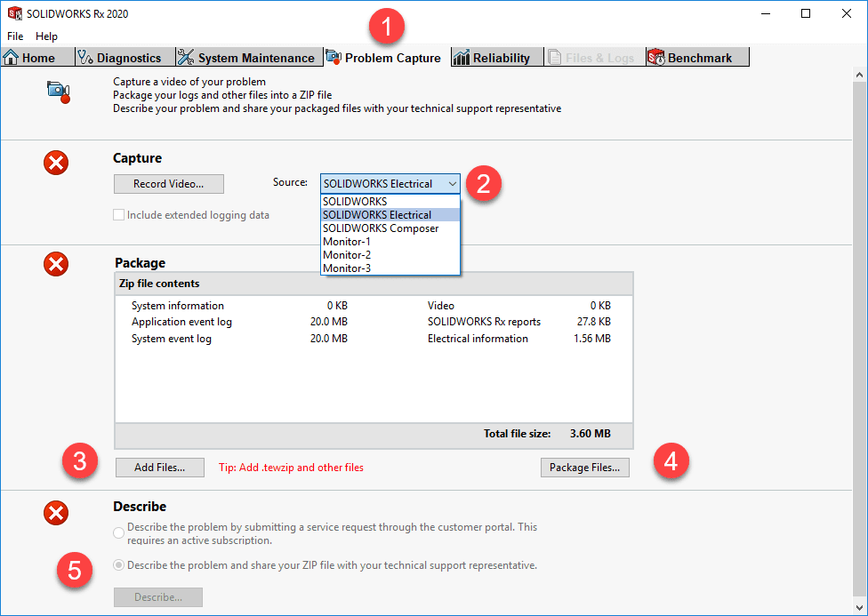Image resolution: width=868 pixels, height=616 pixels.
Task: Switch to the System Maintenance tab
Action: tap(249, 58)
